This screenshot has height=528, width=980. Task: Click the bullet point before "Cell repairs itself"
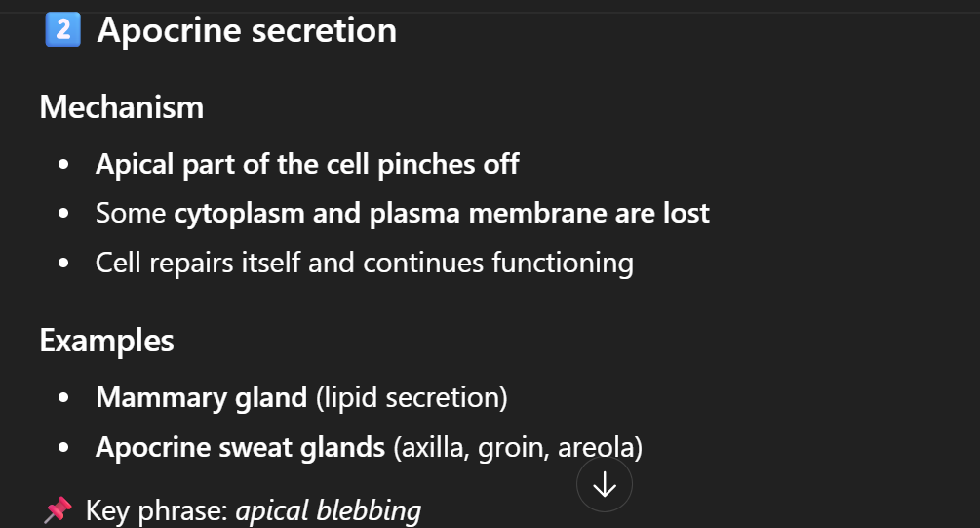64,264
